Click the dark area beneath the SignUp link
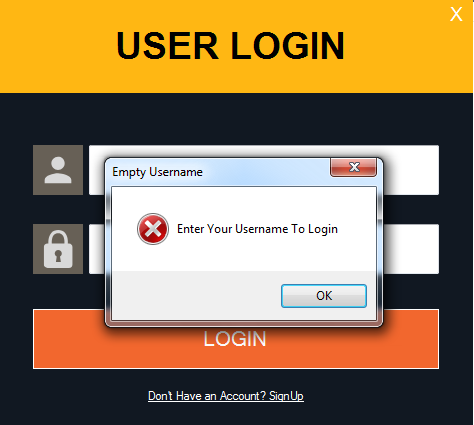 click(236, 414)
